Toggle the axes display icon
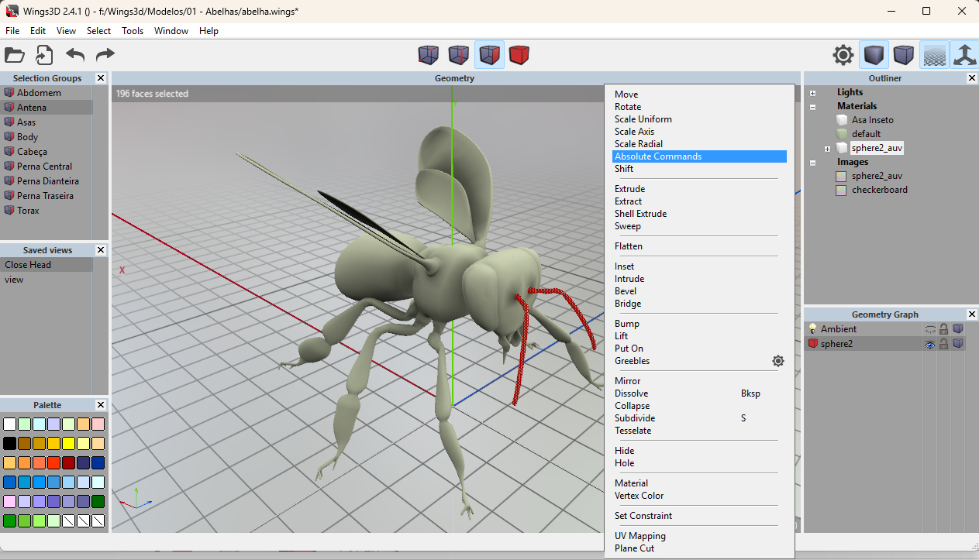The width and height of the screenshot is (979, 560). (964, 55)
